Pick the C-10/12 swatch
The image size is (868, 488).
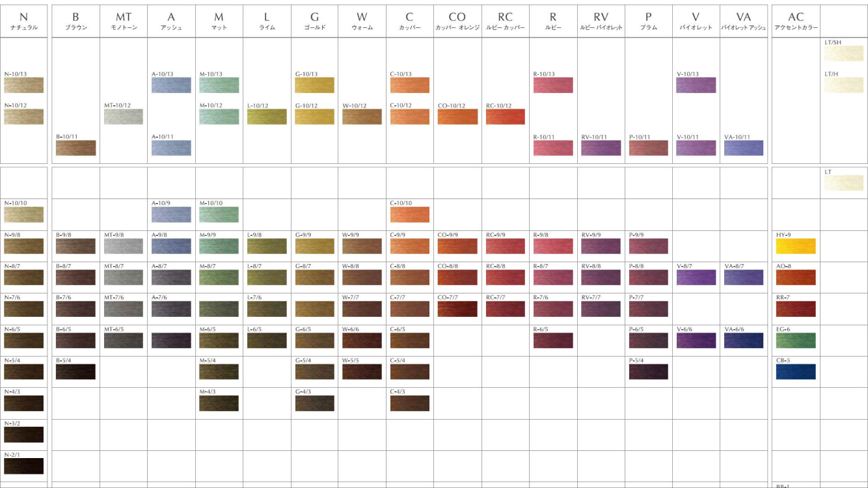(x=410, y=116)
